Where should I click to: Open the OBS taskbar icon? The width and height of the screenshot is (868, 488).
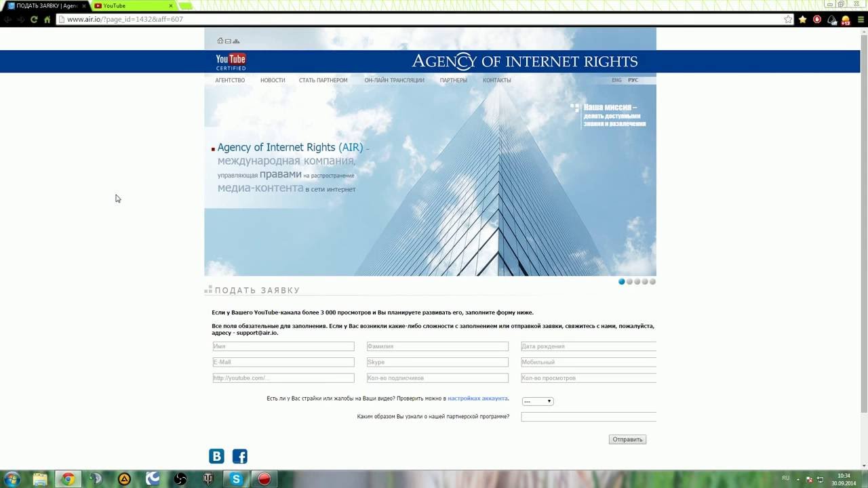pos(180,479)
